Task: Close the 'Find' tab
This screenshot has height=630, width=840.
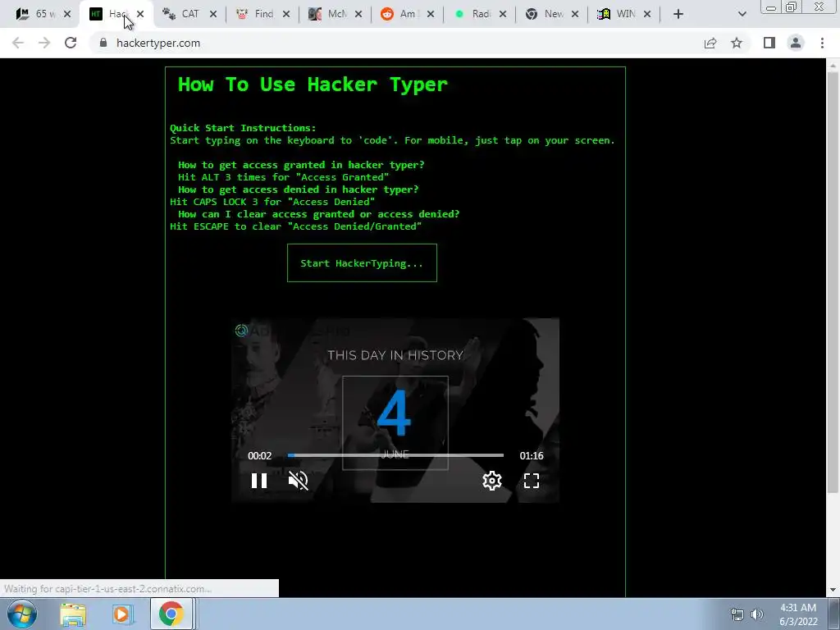Action: 285,14
